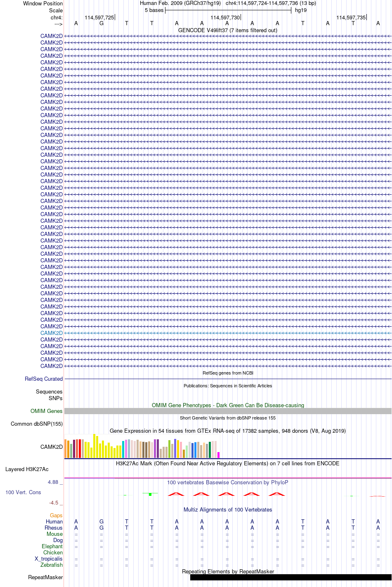
Task: Click the '--->' sequence direction label
Action: point(58,24)
